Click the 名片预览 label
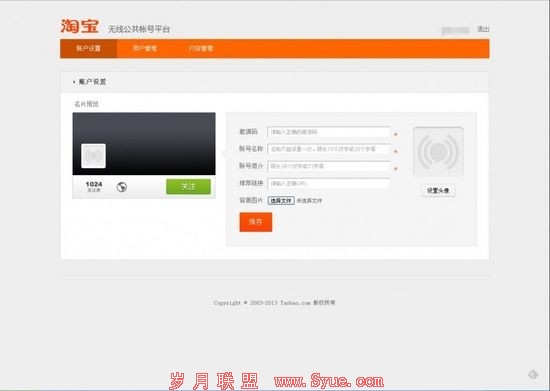 coord(86,104)
